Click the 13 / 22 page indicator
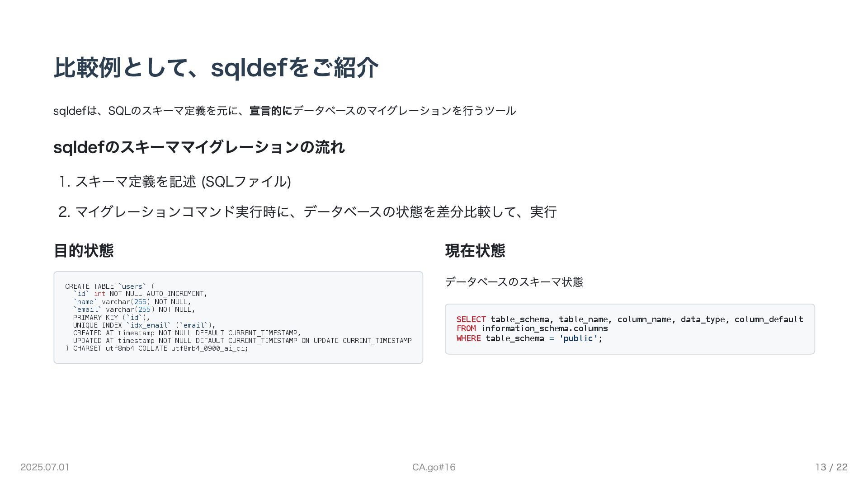This screenshot has height=488, width=868. point(831,467)
